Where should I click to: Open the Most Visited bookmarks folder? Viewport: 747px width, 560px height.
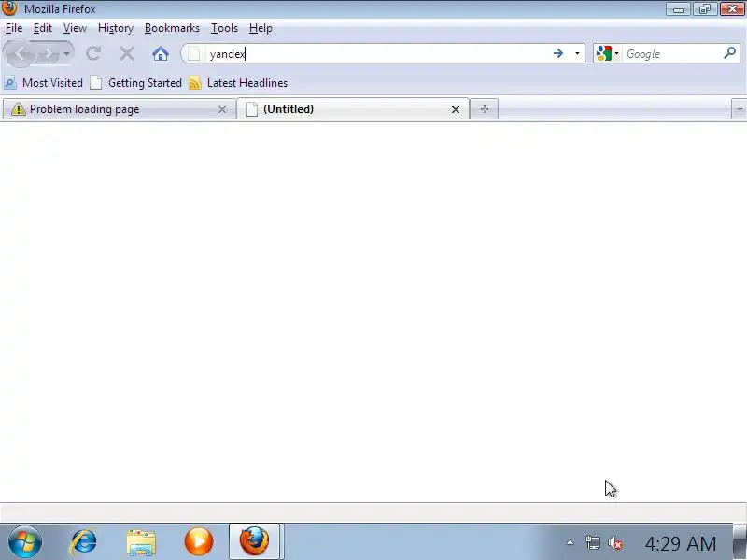[43, 83]
